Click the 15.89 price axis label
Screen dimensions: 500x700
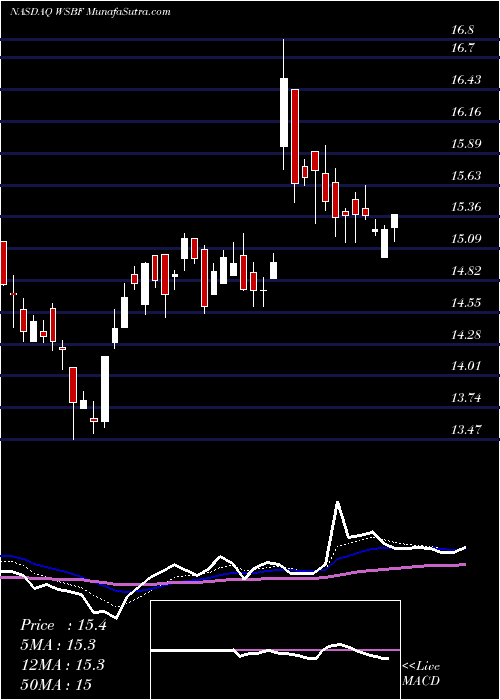coord(466,144)
